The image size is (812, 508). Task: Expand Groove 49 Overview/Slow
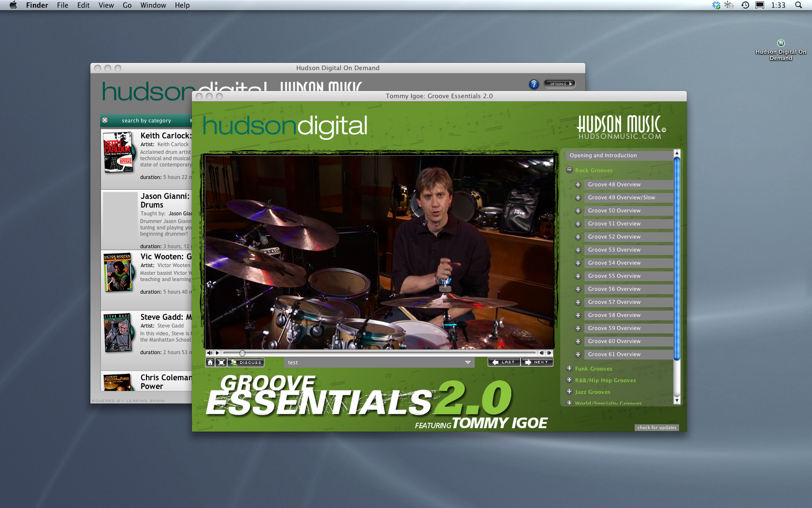click(578, 198)
